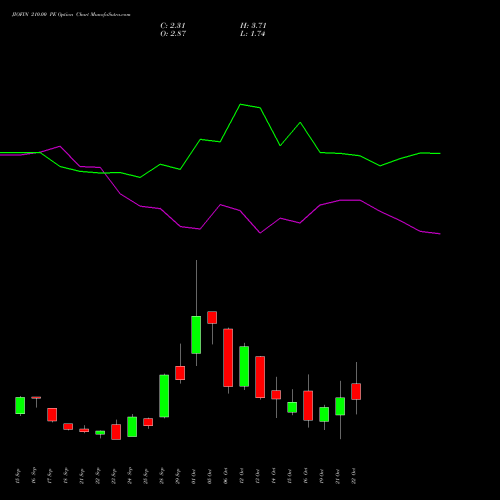Click the green candle above 24 Sep

click(132, 427)
